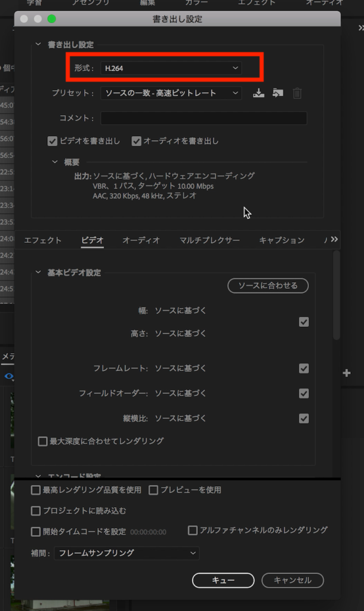
Task: Select the ビデオ tab
Action: (92, 240)
